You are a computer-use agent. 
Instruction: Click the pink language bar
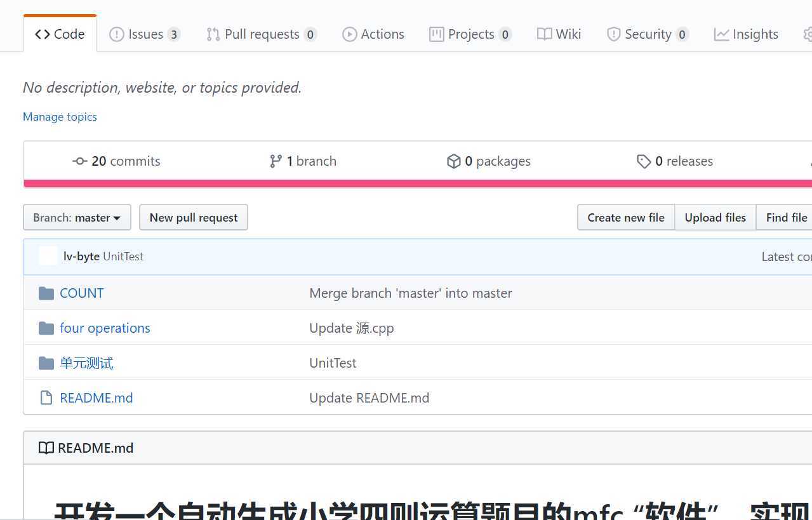point(418,183)
